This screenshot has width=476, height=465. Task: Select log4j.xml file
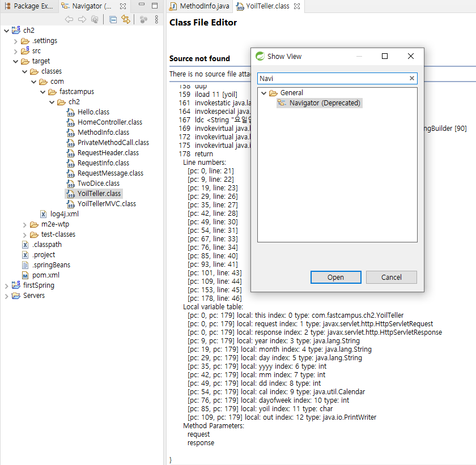65,214
